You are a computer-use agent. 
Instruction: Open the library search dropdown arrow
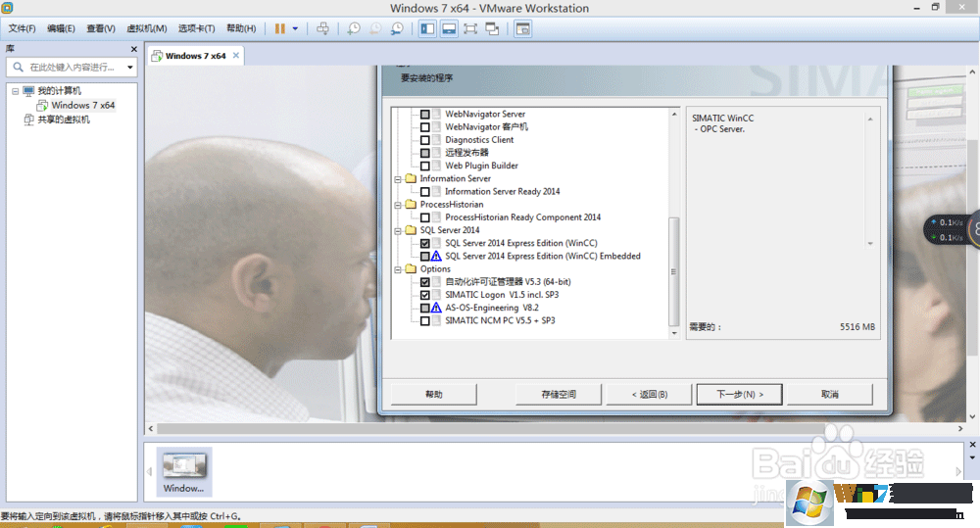point(130,67)
